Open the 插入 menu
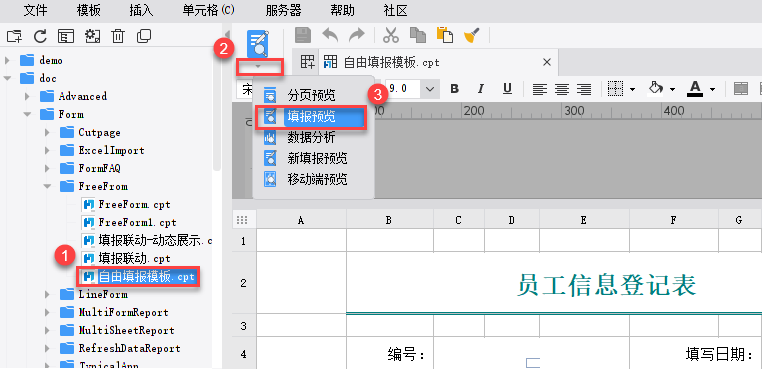Image resolution: width=762 pixels, height=369 pixels. pos(141,10)
